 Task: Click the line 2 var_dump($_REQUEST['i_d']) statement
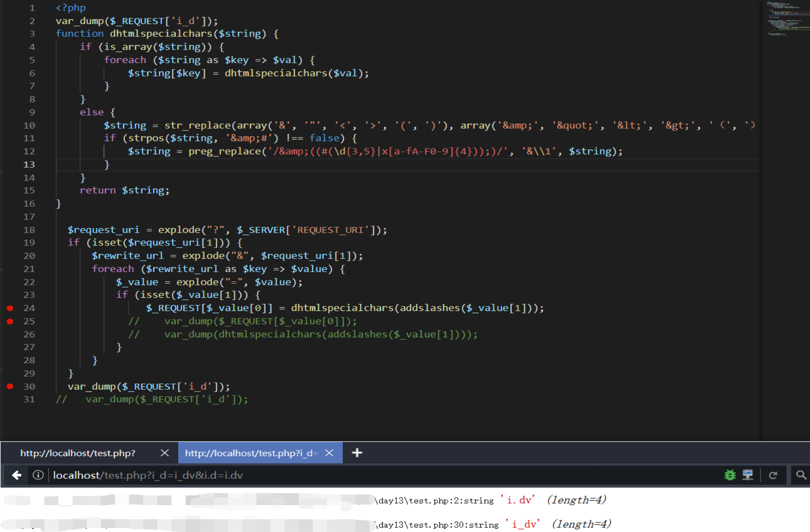[137, 21]
